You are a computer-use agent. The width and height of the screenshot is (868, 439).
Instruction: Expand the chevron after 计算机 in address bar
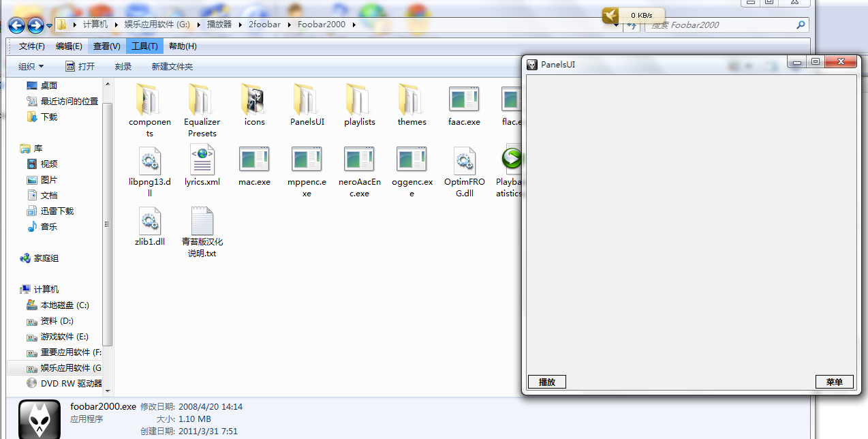coord(115,25)
